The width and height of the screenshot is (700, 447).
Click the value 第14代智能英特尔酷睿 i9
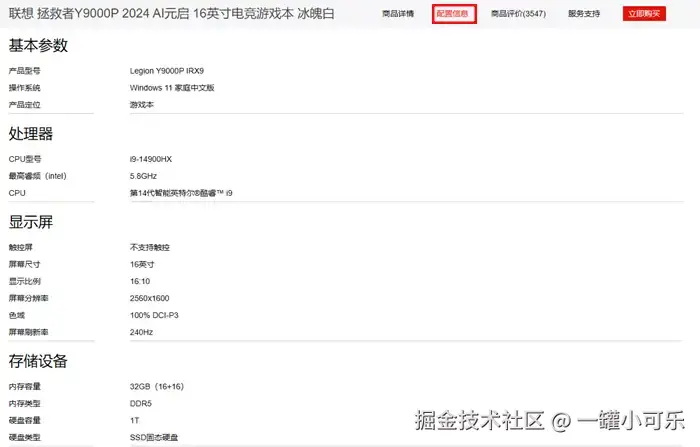(x=181, y=193)
